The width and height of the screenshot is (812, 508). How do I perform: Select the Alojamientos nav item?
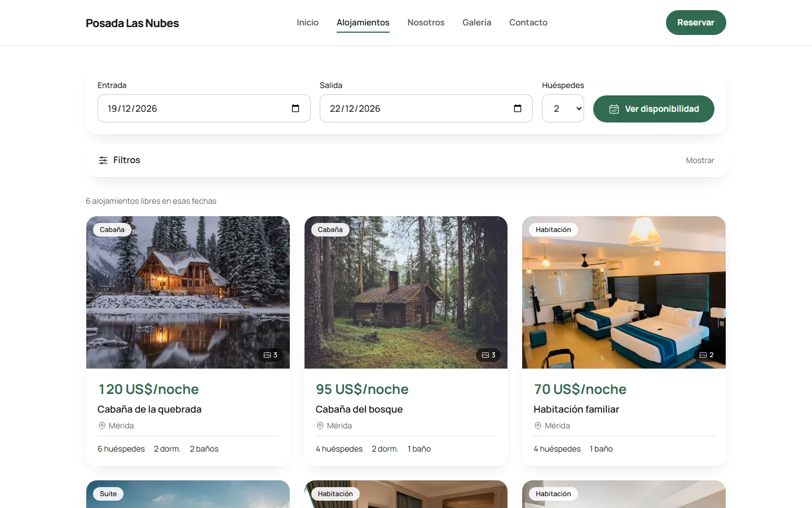click(x=363, y=23)
